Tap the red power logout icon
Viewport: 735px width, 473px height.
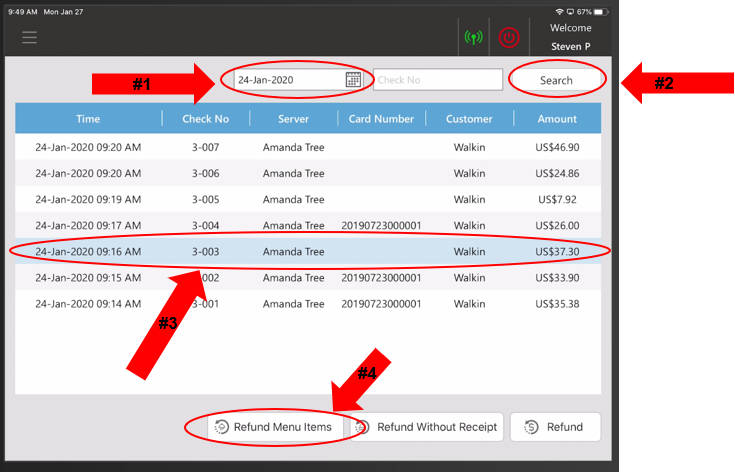tap(509, 38)
